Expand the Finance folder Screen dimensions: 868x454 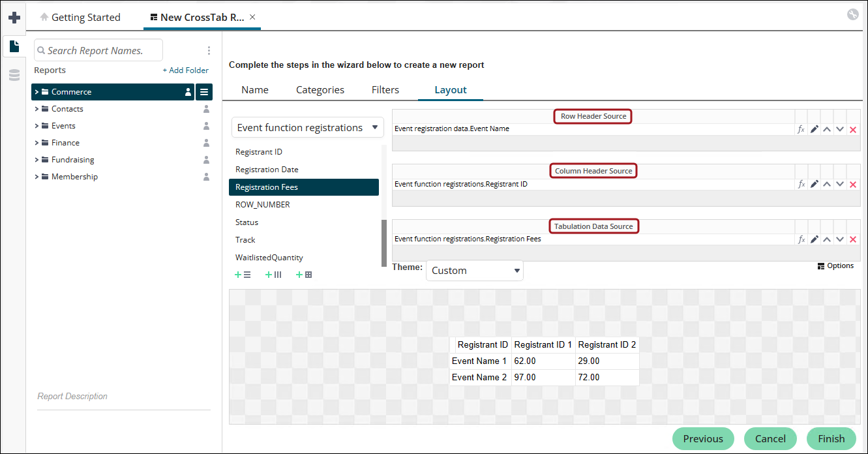pyautogui.click(x=37, y=143)
